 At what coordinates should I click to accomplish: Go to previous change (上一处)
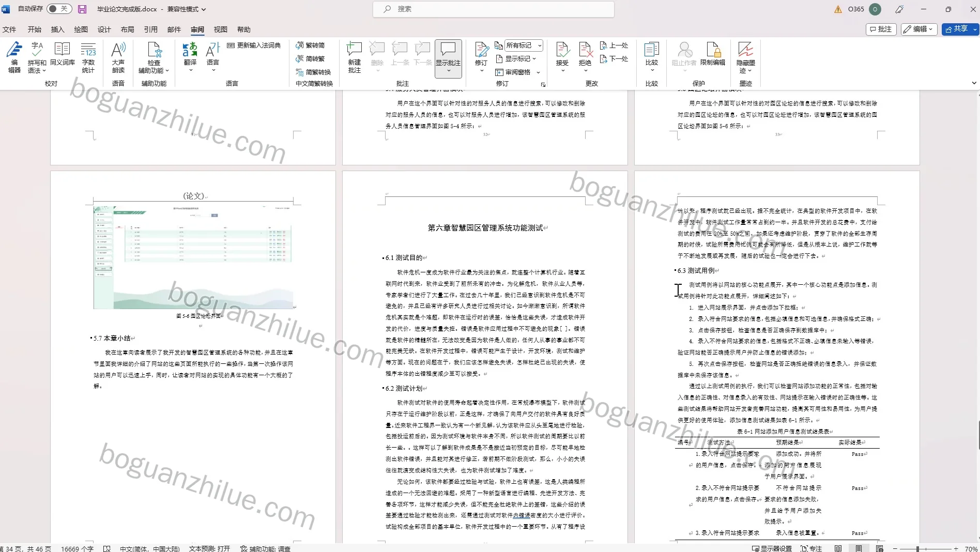[x=614, y=45]
